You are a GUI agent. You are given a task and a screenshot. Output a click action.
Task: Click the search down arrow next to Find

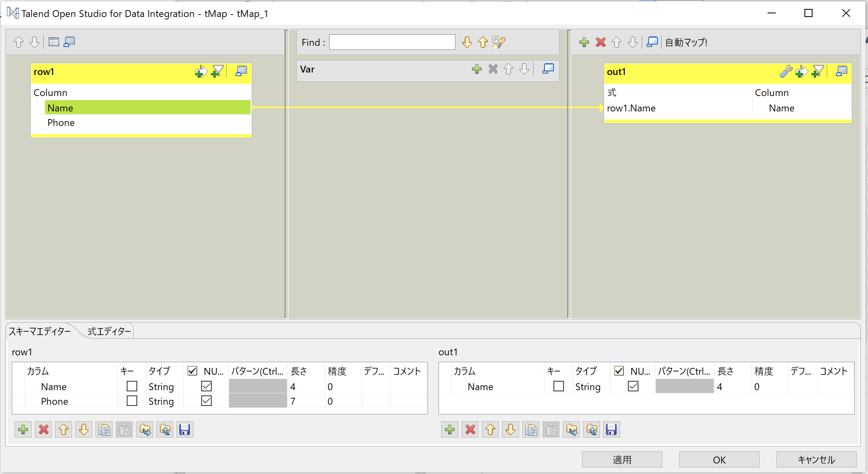(x=466, y=42)
